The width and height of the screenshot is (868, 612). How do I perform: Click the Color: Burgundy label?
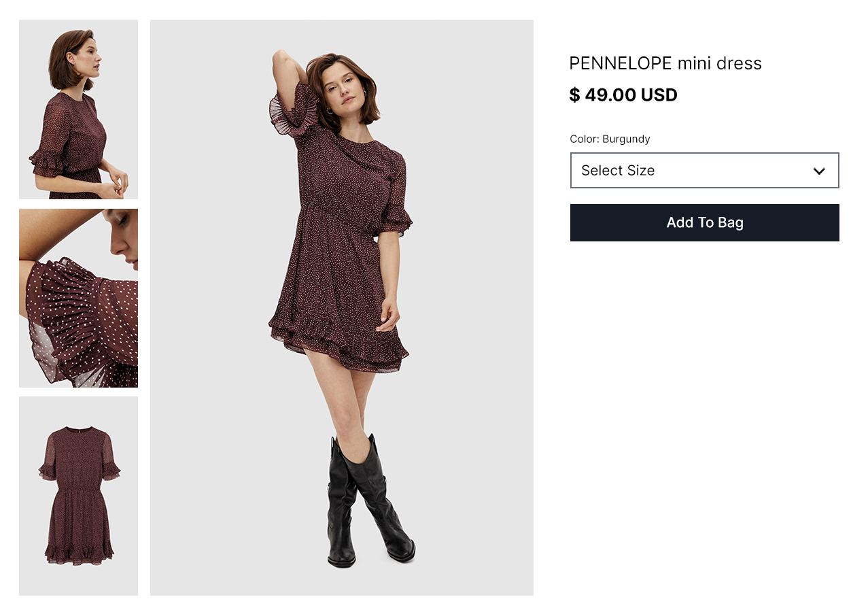610,139
